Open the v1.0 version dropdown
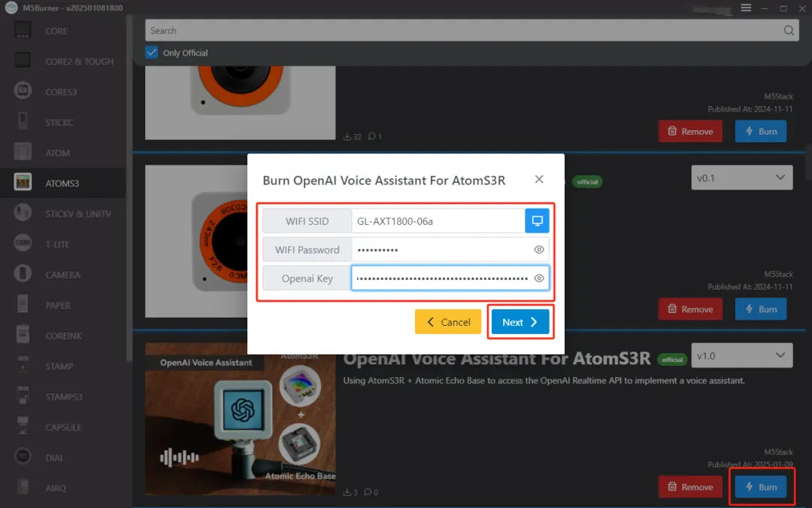 pyautogui.click(x=741, y=355)
